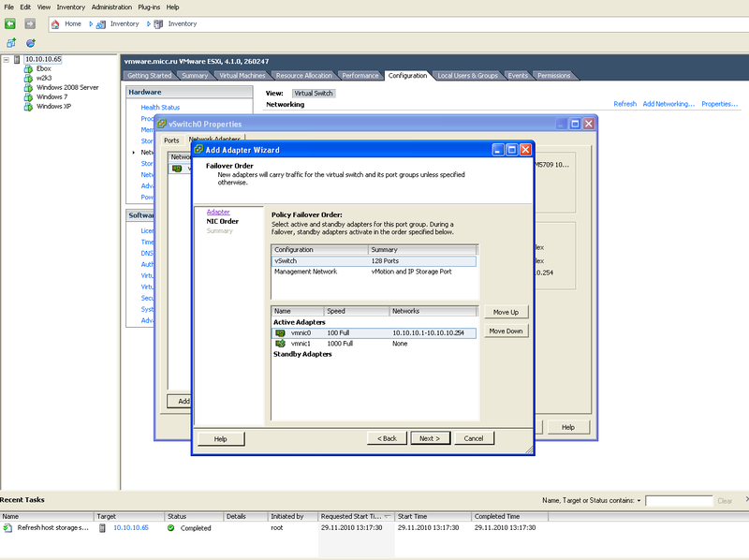Open the task filter criteria dropdown arrow
The height and width of the screenshot is (560, 749).
tap(639, 501)
